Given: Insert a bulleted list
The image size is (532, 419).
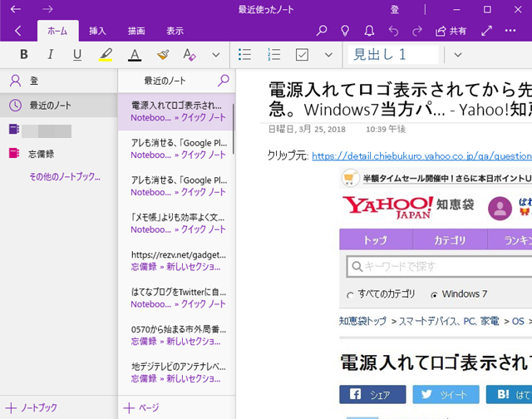Looking at the screenshot, I should click(244, 54).
